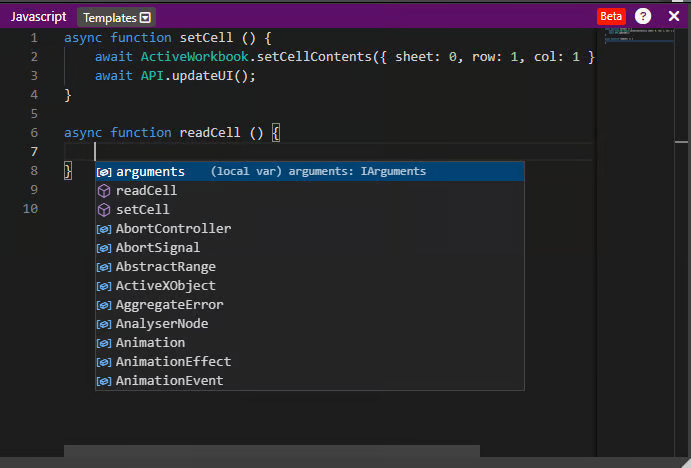Image resolution: width=691 pixels, height=468 pixels.
Task: Click the AnalyserNode suggestion icon
Action: (x=103, y=324)
